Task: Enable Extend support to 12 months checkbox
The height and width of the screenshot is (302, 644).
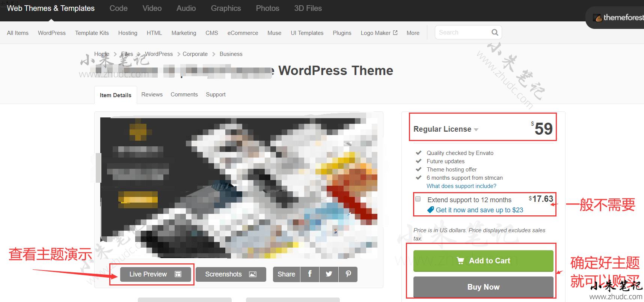Action: click(x=418, y=199)
